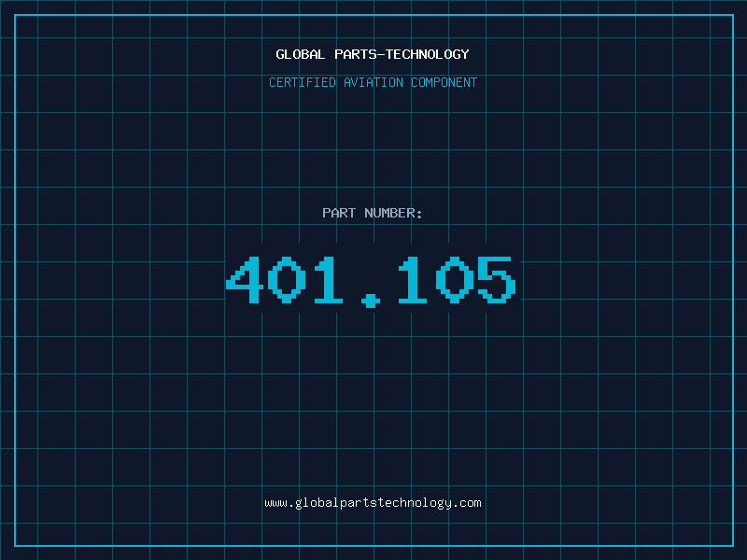This screenshot has height=560, width=747.
Task: Click the GLOBAL PARTS-TECHNOLOGY heading
Action: [373, 54]
